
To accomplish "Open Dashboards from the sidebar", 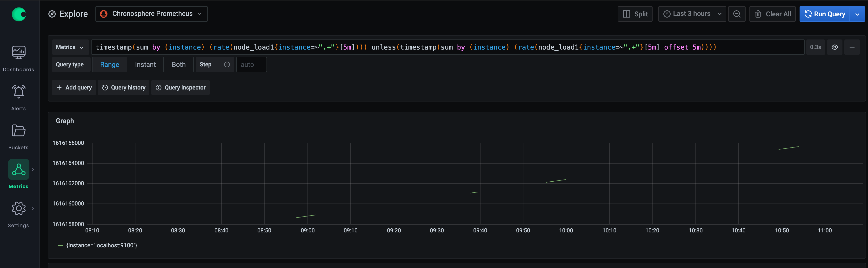I will point(19,59).
